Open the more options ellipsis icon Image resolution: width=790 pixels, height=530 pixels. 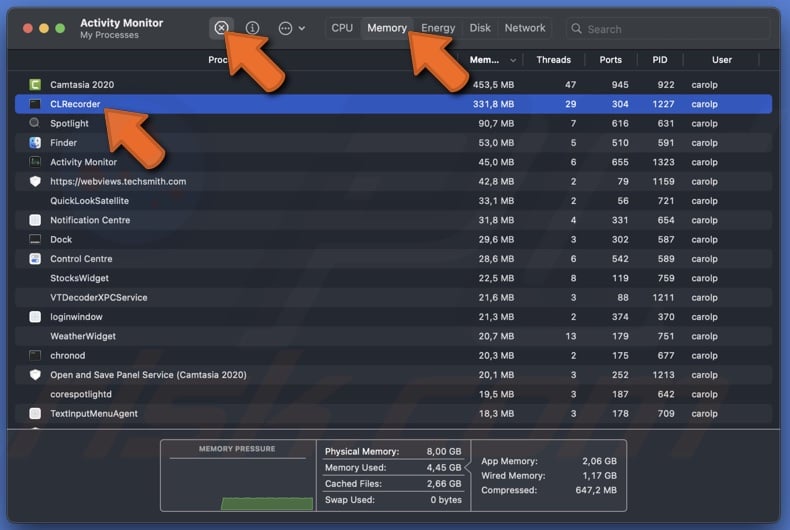tap(285, 29)
